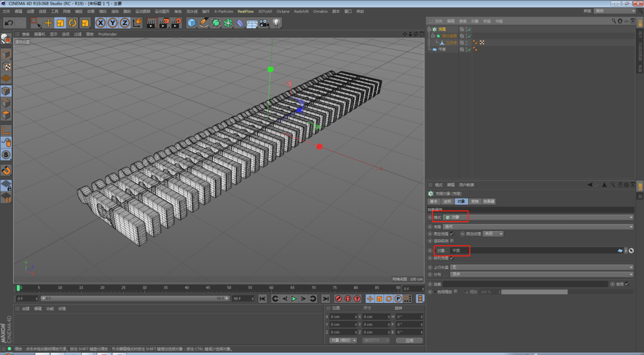Open the 模式 dropdown set to 对象
Image resolution: width=644 pixels, height=355 pixels.
537,217
